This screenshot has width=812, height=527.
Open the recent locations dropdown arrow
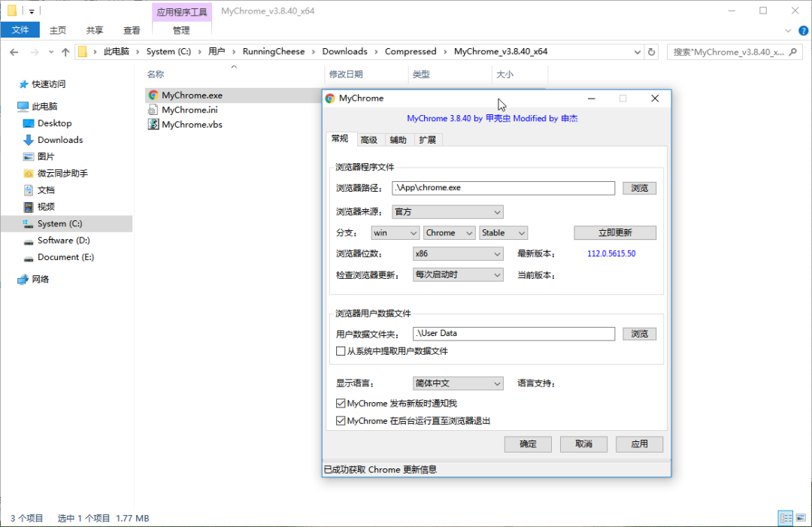coord(51,52)
